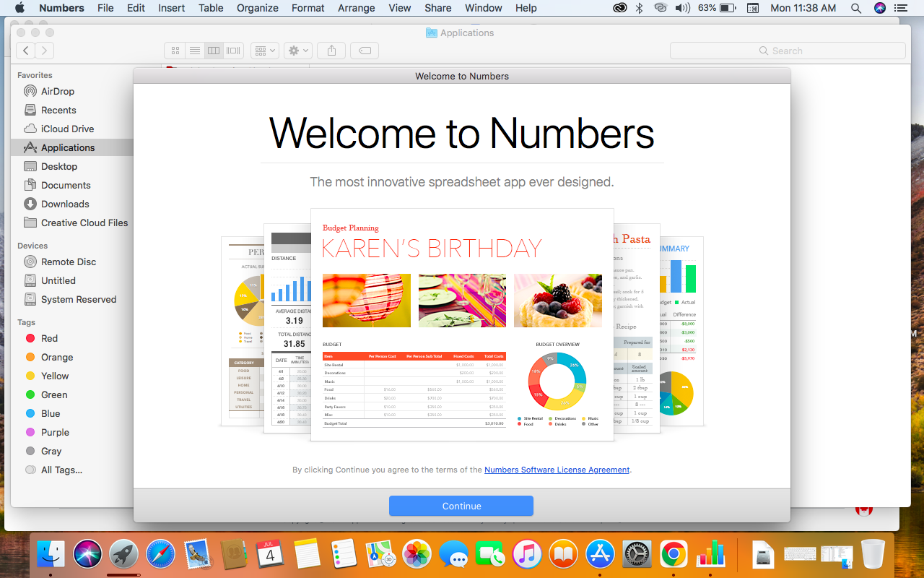Click the Finder search field
Image resolution: width=924 pixels, height=578 pixels.
coord(787,51)
